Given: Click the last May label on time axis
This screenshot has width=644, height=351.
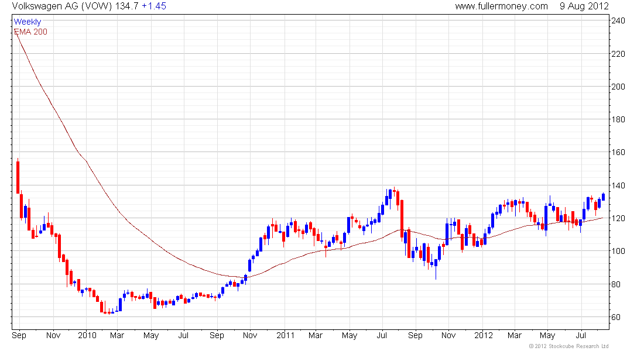Looking at the screenshot, I should (x=547, y=335).
